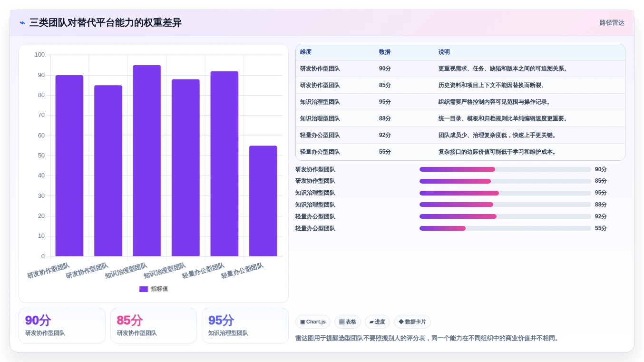Viewport: 644px width, 362px height.
Task: Click the progress bar ending at 90分
Action: click(x=505, y=169)
